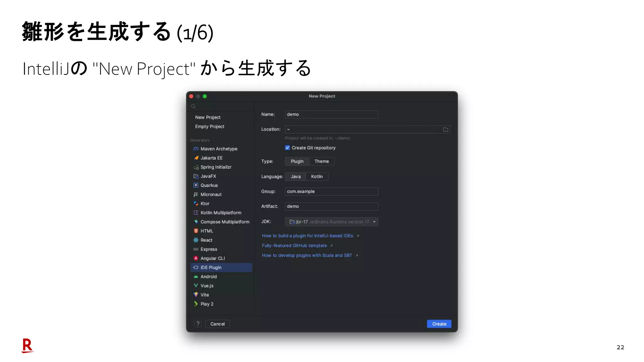Click the red close window button
This screenshot has height=362, width=644.
coord(192,96)
